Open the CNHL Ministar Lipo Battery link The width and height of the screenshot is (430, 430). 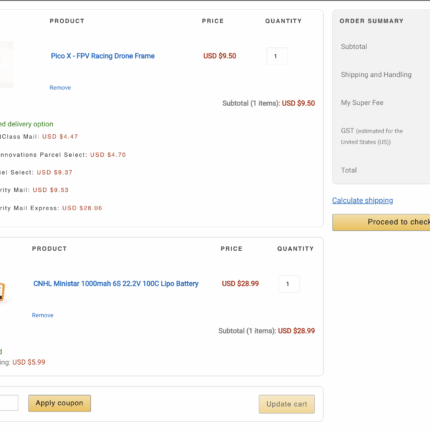coord(116,284)
